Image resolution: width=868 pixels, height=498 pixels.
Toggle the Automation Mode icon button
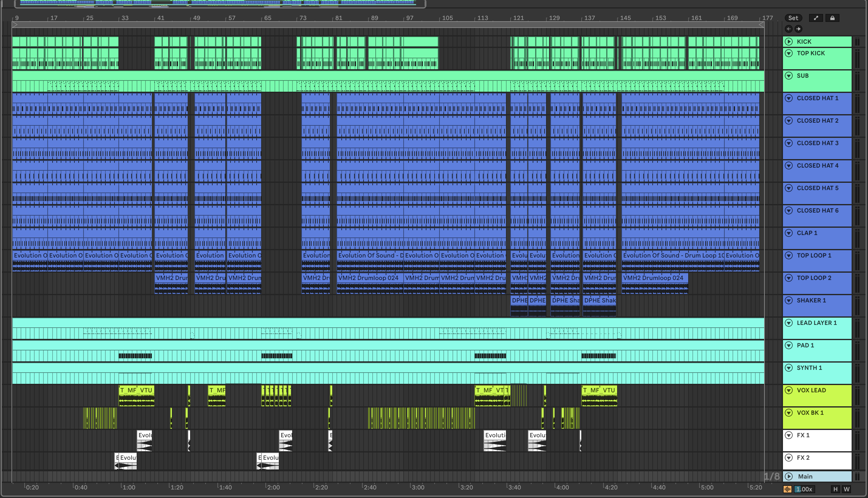coord(816,18)
